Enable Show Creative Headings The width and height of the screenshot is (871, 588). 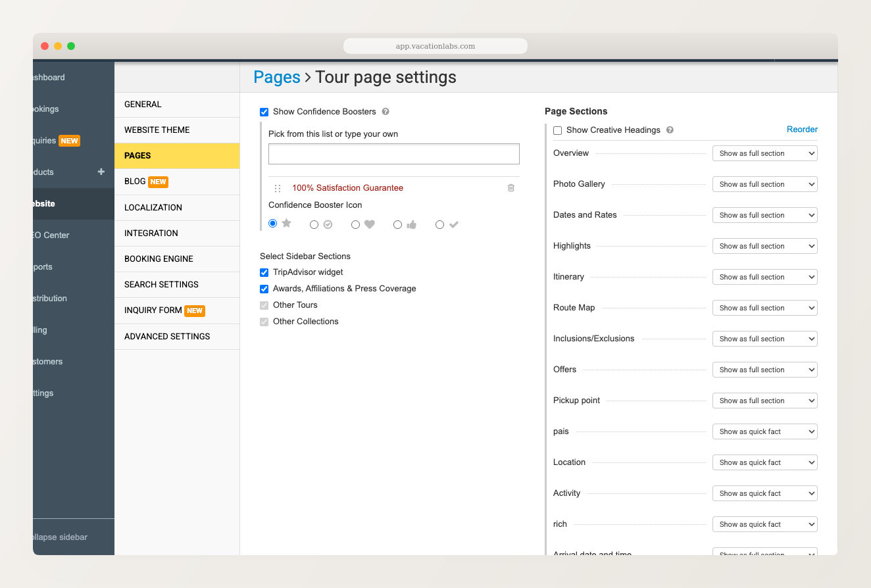point(557,130)
